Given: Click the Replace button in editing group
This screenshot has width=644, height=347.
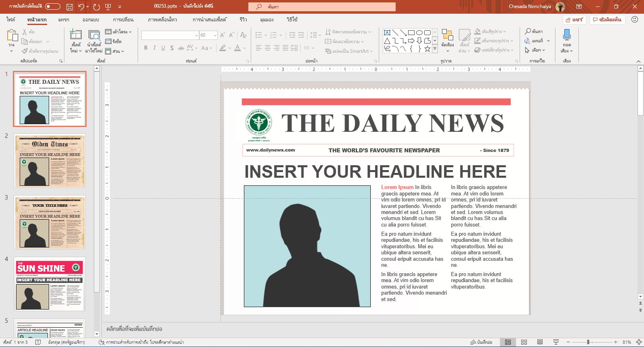Looking at the screenshot, I should pyautogui.click(x=537, y=41).
